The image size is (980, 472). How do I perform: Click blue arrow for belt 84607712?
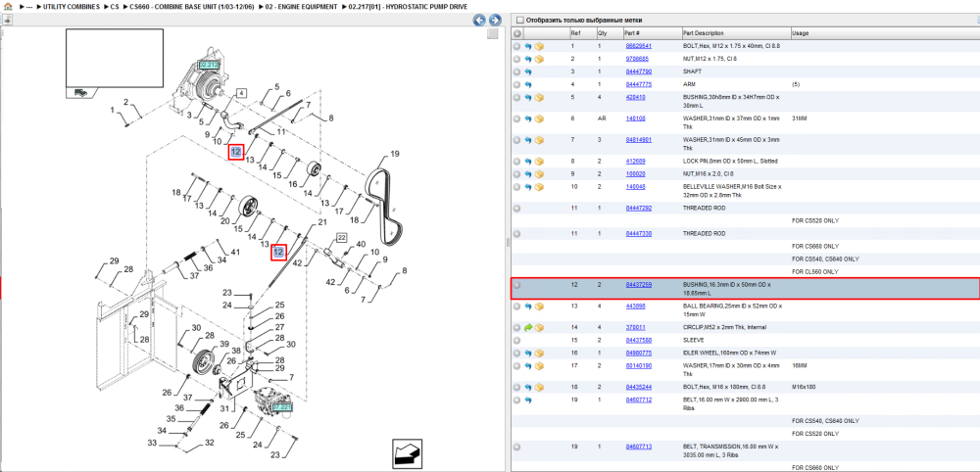(x=528, y=400)
